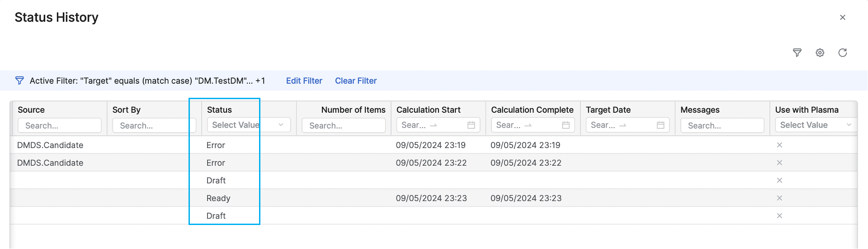
Task: Sort by Calculation Start column header
Action: pos(428,110)
